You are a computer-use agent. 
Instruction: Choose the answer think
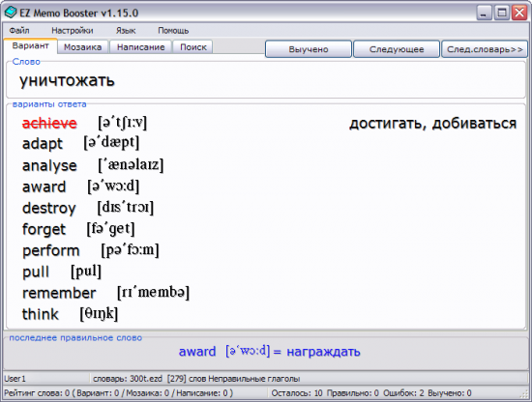41,314
